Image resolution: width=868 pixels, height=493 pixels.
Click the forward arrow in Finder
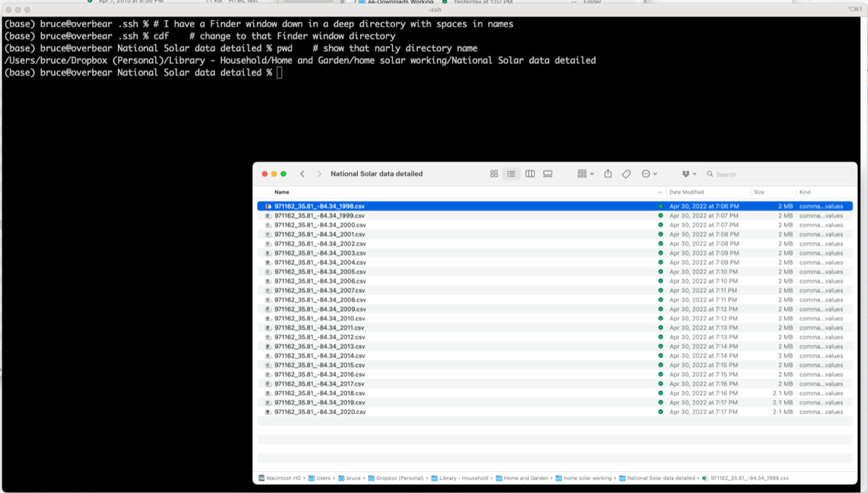point(319,174)
